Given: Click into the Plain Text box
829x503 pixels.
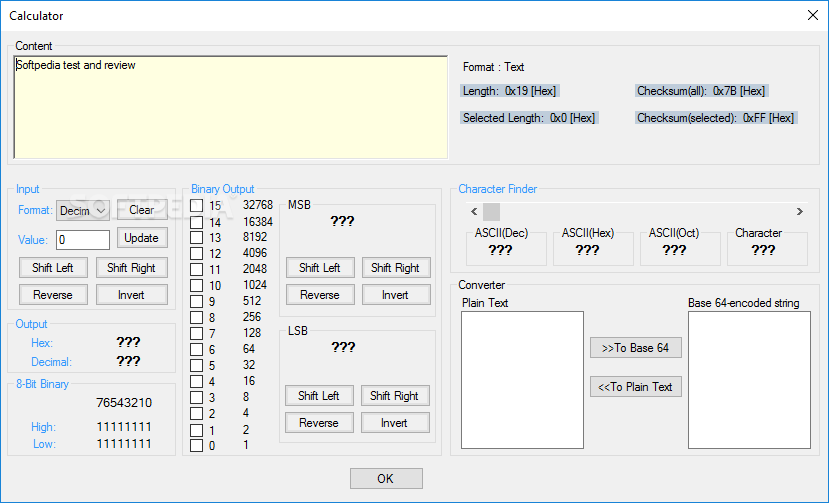Looking at the screenshot, I should [x=522, y=380].
